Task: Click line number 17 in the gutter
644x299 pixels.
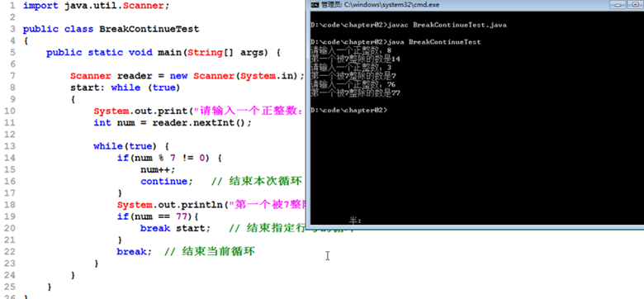Action: click(9, 192)
